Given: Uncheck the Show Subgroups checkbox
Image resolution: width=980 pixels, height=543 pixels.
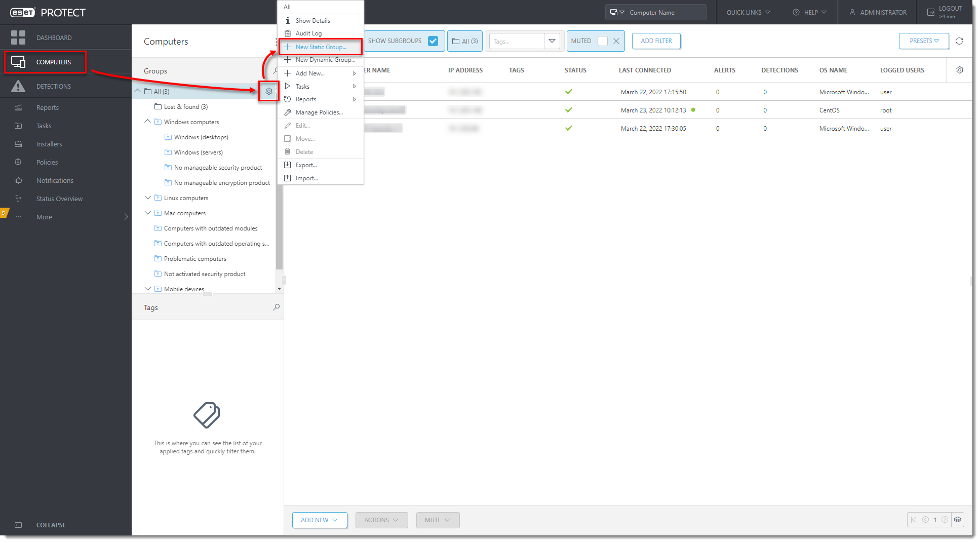Looking at the screenshot, I should click(433, 41).
